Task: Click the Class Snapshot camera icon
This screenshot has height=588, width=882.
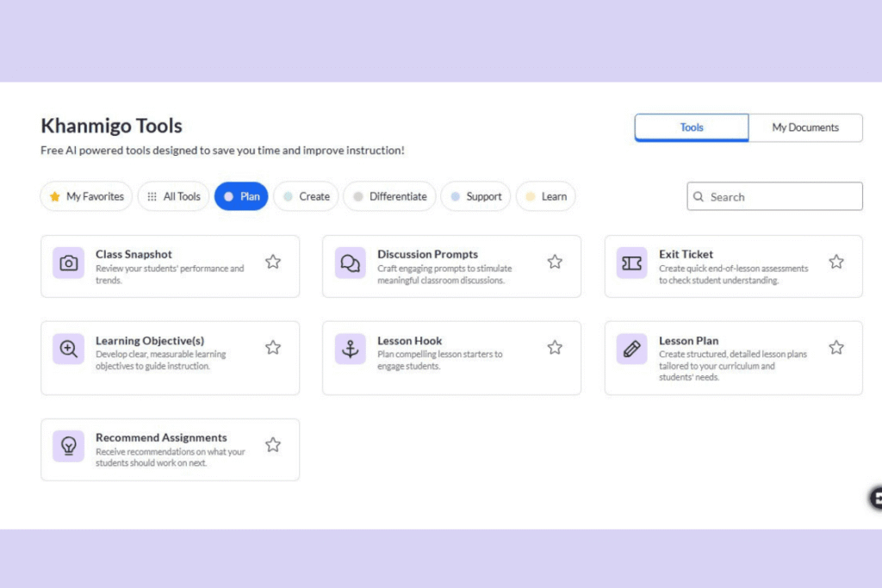Action: tap(69, 263)
